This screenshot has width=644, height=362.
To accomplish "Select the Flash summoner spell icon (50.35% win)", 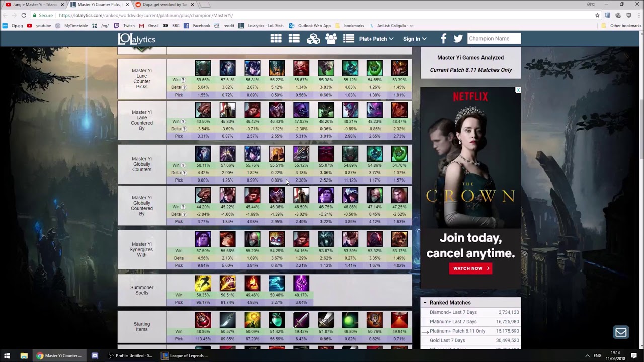I will coord(203,283).
